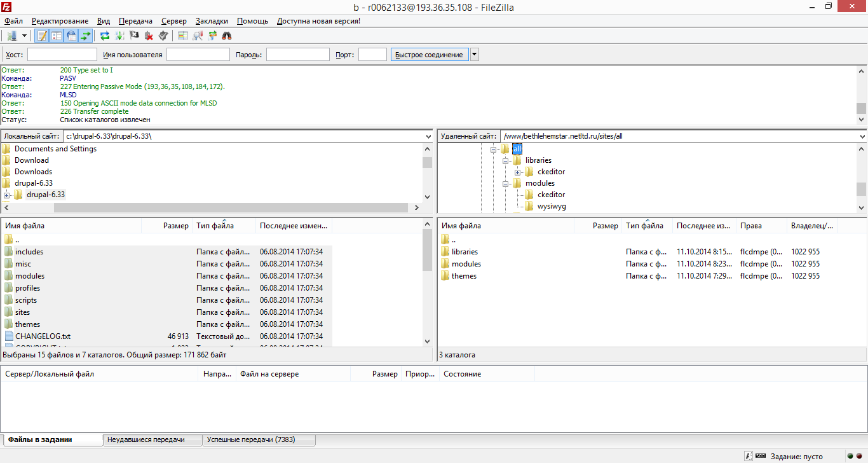Click the Быстрое соединение button

click(430, 55)
